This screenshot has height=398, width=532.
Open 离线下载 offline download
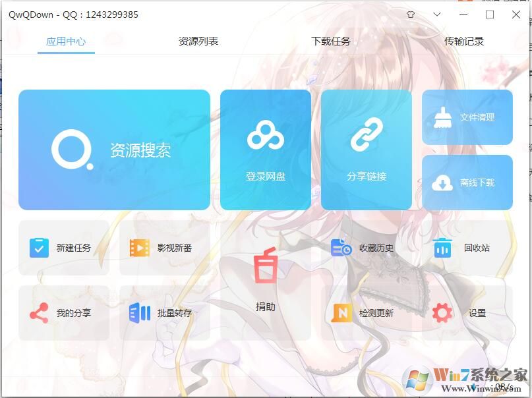pyautogui.click(x=467, y=182)
